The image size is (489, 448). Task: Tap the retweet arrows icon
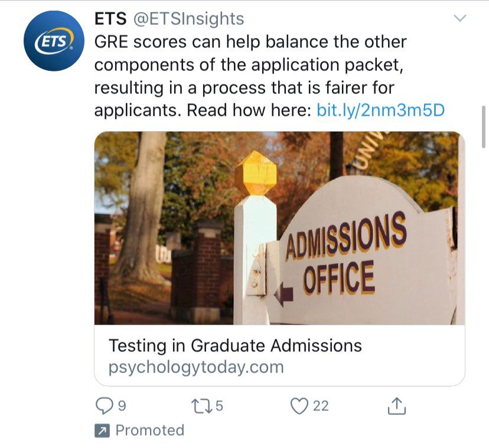click(x=201, y=406)
